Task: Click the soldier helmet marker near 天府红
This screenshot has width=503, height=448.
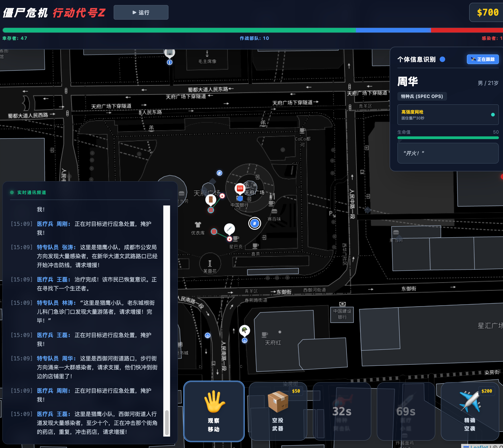Action: coord(244,330)
